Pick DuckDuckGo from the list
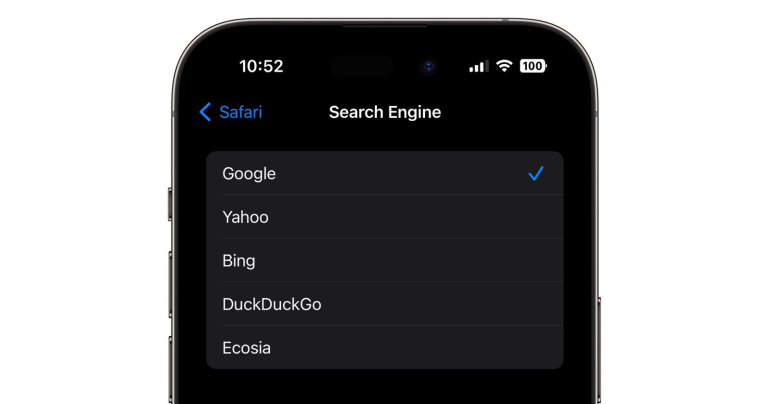Viewport: 770px width, 404px height. (272, 304)
